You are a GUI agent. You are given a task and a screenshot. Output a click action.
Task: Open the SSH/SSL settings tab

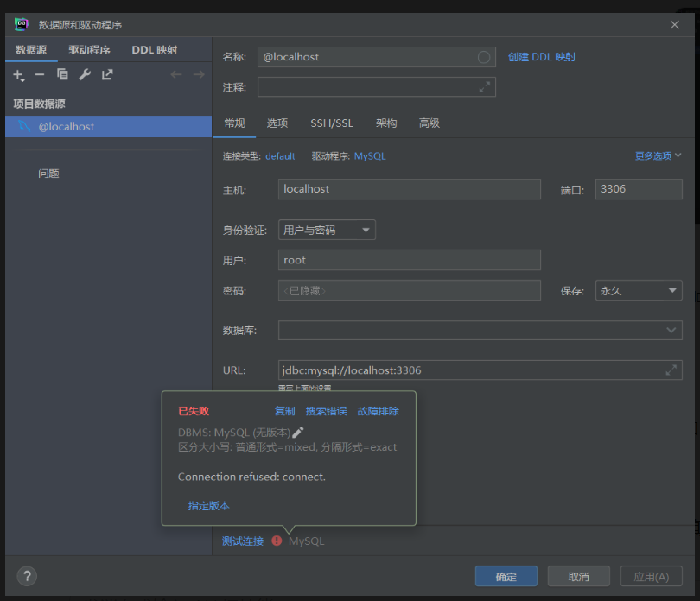(x=332, y=123)
